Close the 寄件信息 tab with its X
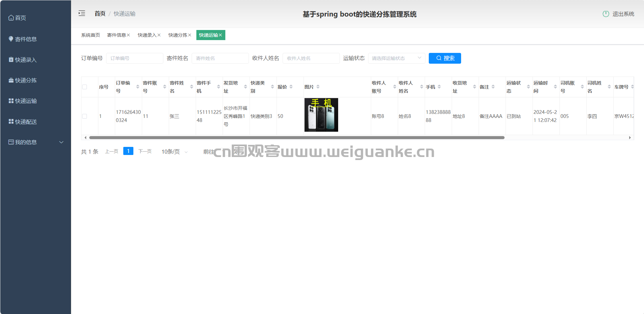The height and width of the screenshot is (314, 644). (x=128, y=35)
